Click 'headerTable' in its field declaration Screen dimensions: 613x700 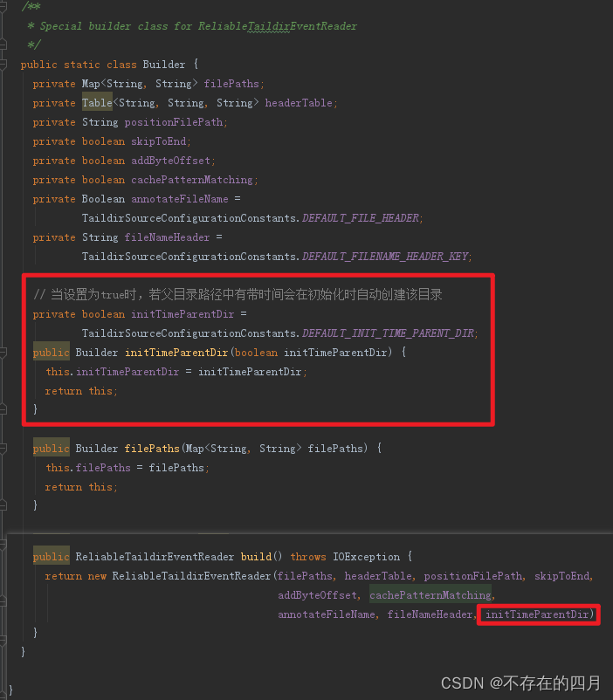pos(299,103)
